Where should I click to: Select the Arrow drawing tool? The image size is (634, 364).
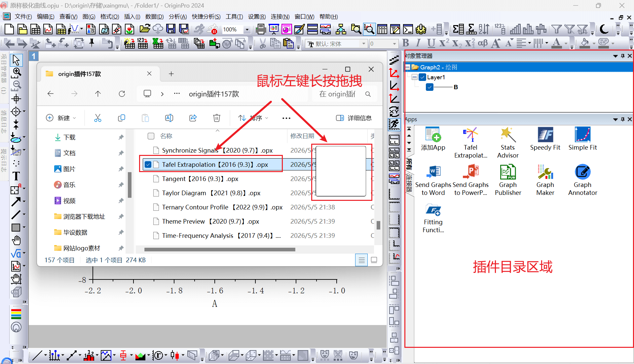pyautogui.click(x=16, y=201)
